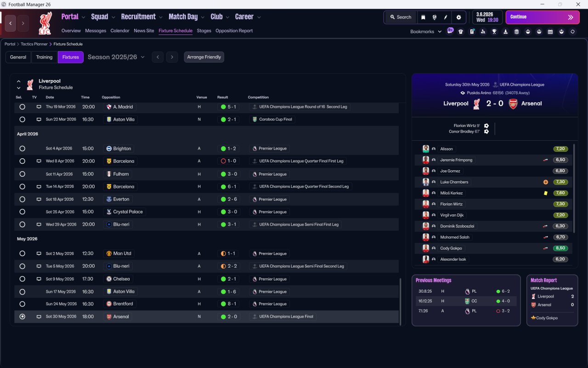This screenshot has width=588, height=368.
Task: Click the 6 - 1 result for Barcelona
Action: 228,187
